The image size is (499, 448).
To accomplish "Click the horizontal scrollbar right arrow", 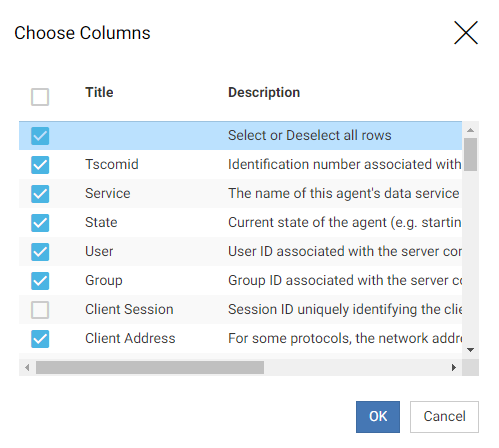I will click(454, 367).
